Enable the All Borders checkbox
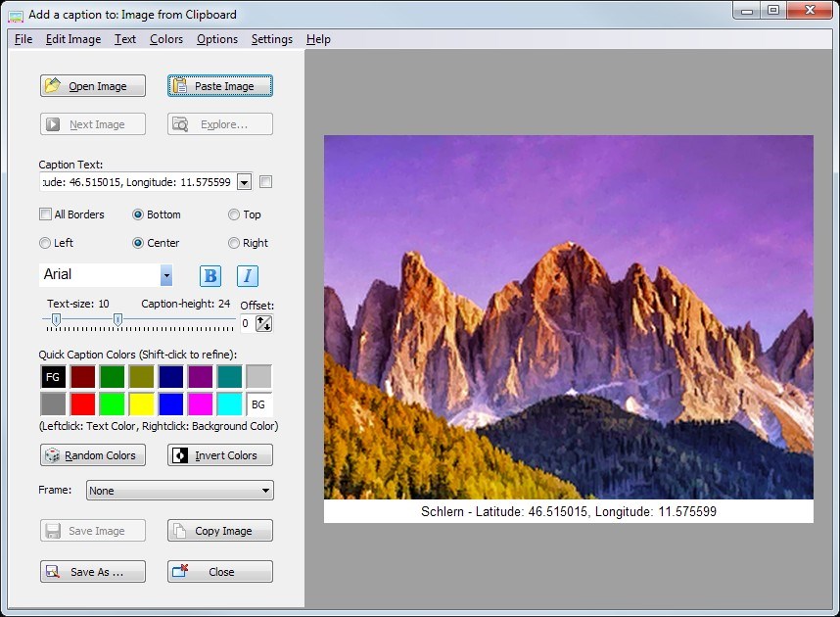Screen dimensions: 840x617 (46, 214)
